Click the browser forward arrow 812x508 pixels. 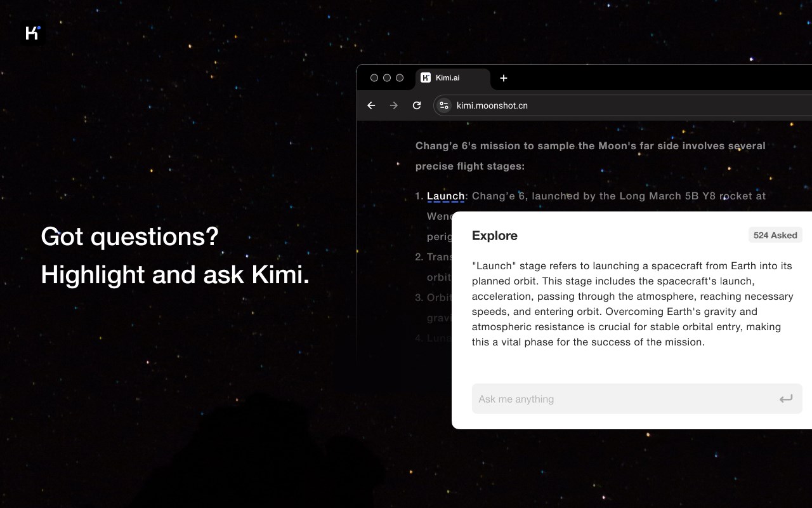pos(394,105)
